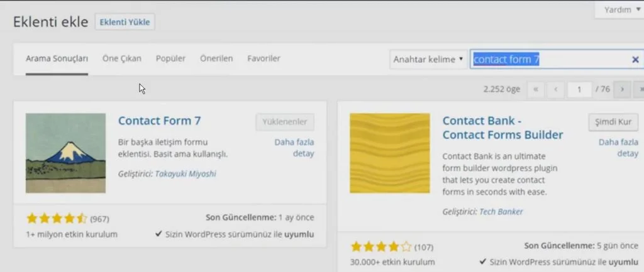Go to the next results page
The image size is (644, 272).
point(622,89)
